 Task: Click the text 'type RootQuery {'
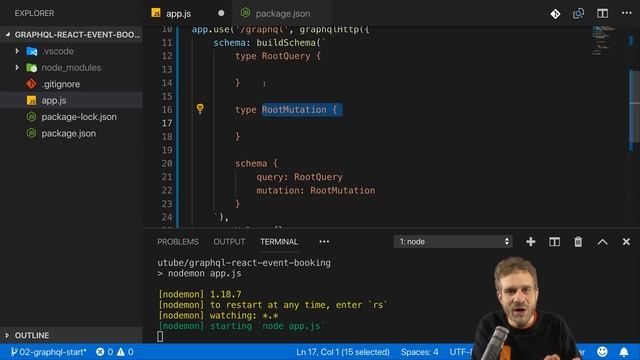point(278,56)
